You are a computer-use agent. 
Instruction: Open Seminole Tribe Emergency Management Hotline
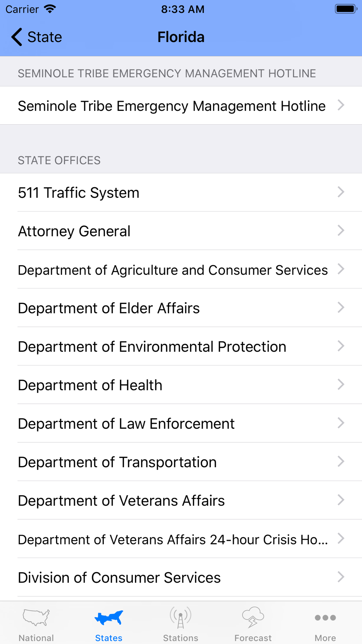tap(181, 105)
